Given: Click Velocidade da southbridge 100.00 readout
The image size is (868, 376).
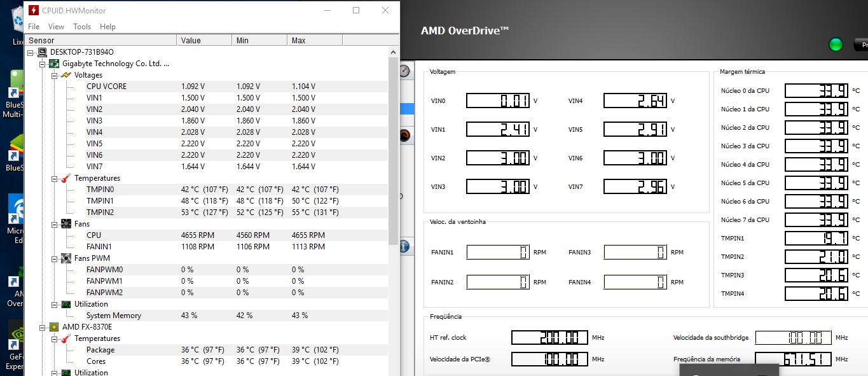Looking at the screenshot, I should [x=794, y=337].
